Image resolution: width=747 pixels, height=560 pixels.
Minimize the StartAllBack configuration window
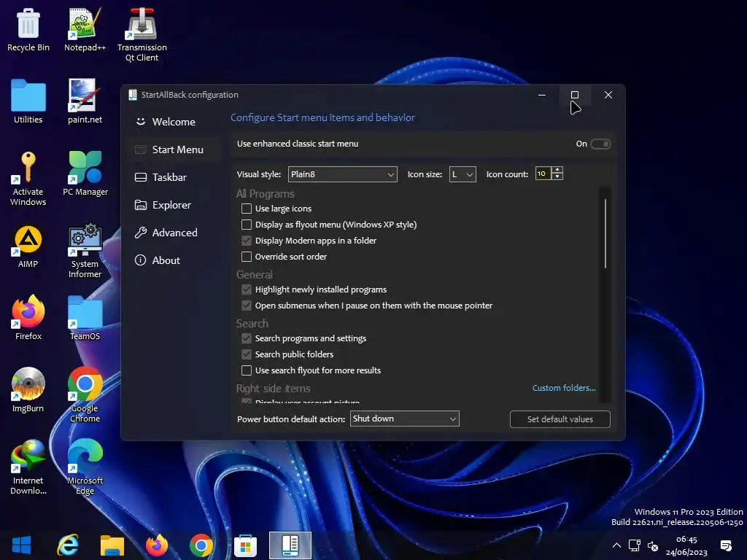pos(542,95)
